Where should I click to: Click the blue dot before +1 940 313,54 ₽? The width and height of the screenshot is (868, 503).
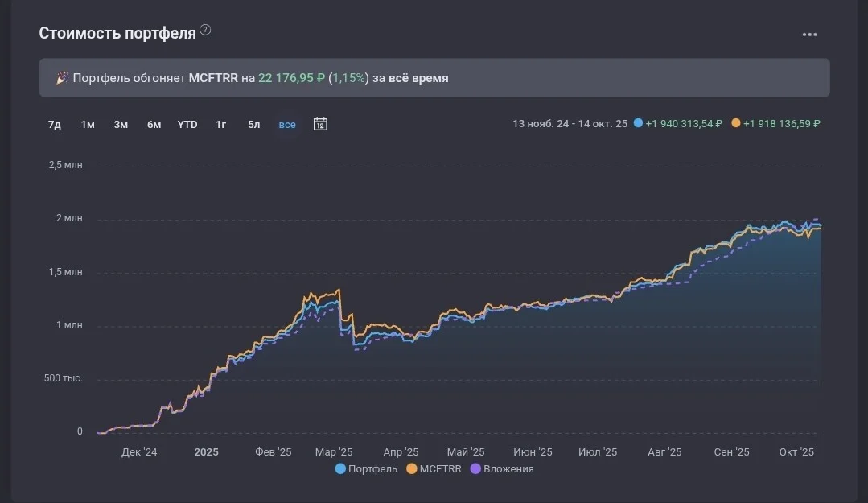638,123
